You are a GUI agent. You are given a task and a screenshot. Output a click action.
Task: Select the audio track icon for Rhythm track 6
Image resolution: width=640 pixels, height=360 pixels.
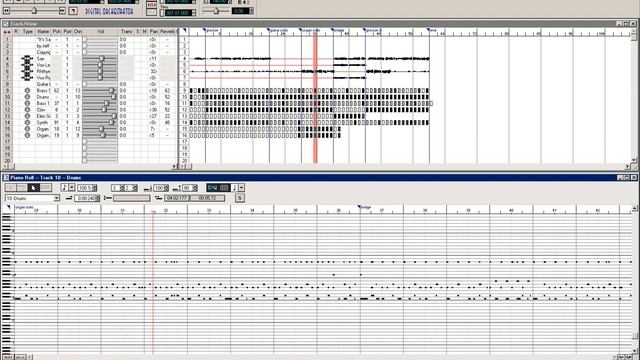tap(27, 71)
